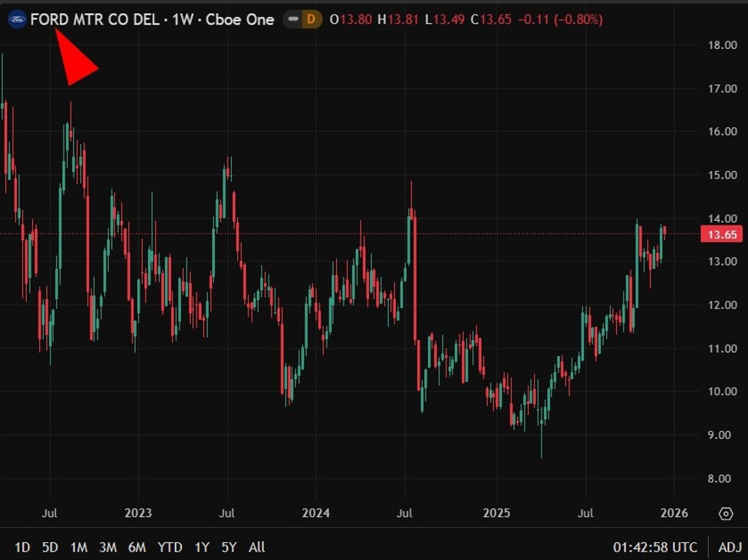Screen dimensions: 748x560
Task: Select the 5D time range
Action: click(x=50, y=547)
